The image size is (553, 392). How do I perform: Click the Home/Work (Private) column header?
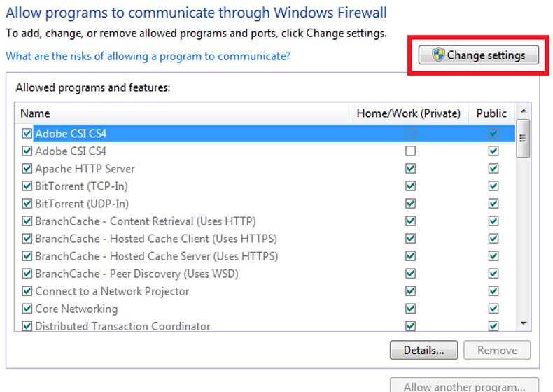[x=409, y=113]
